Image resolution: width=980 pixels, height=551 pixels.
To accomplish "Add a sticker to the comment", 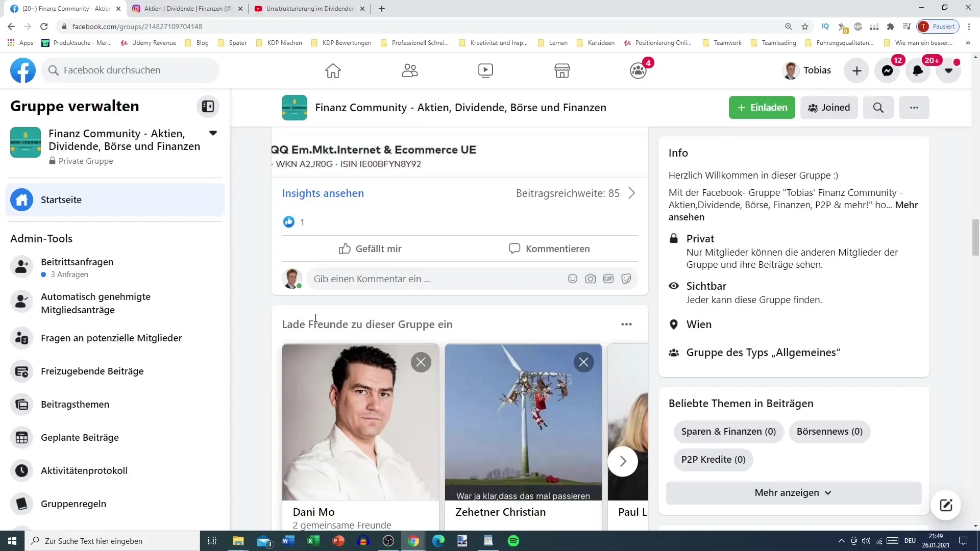I will (626, 279).
